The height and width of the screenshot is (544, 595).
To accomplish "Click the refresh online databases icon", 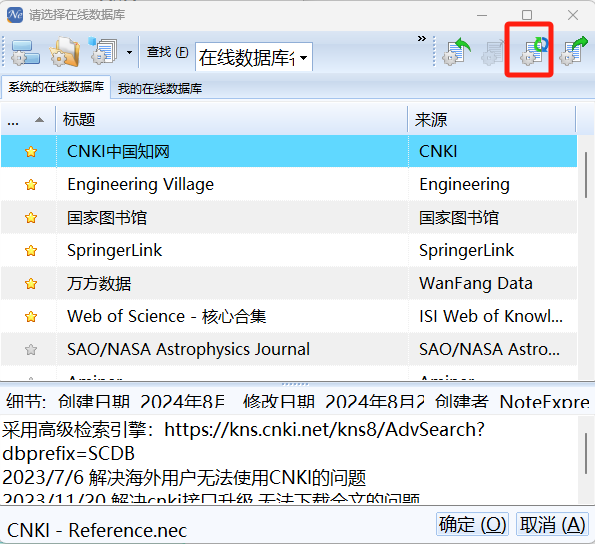I will tap(534, 51).
